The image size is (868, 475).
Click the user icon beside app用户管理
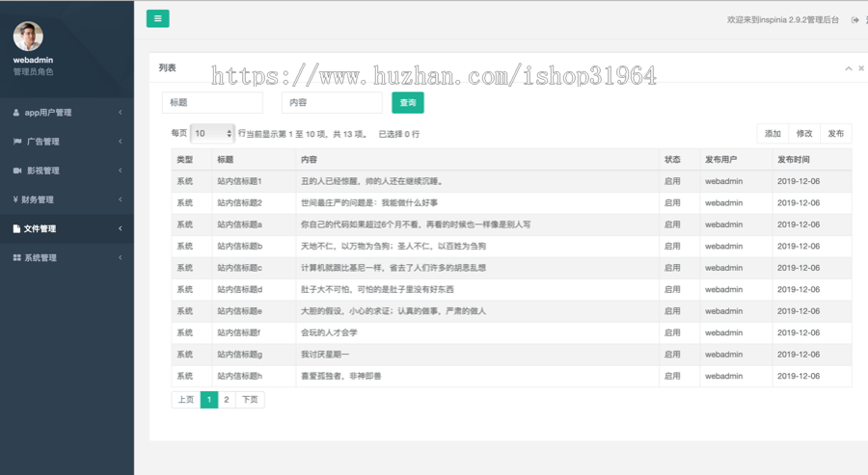[x=16, y=113]
